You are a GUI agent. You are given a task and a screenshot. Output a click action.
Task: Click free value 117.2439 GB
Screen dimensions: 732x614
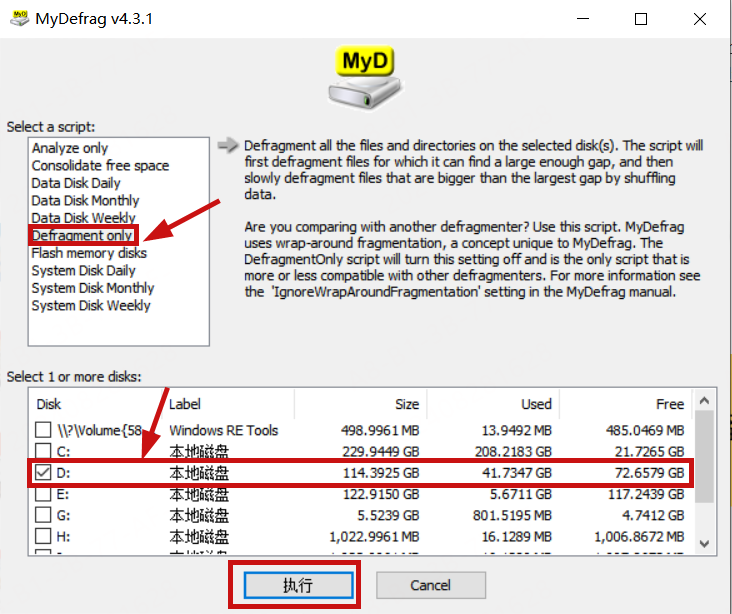pyautogui.click(x=646, y=494)
